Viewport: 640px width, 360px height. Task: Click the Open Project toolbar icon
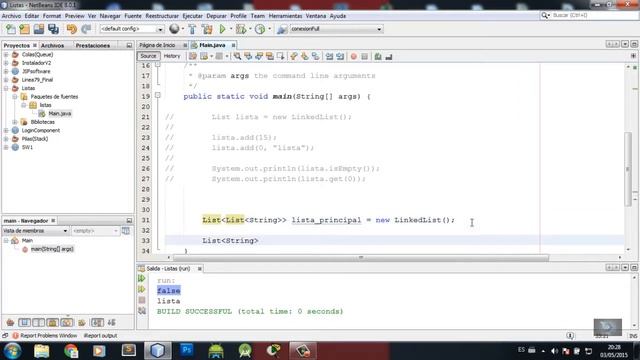tap(39, 29)
